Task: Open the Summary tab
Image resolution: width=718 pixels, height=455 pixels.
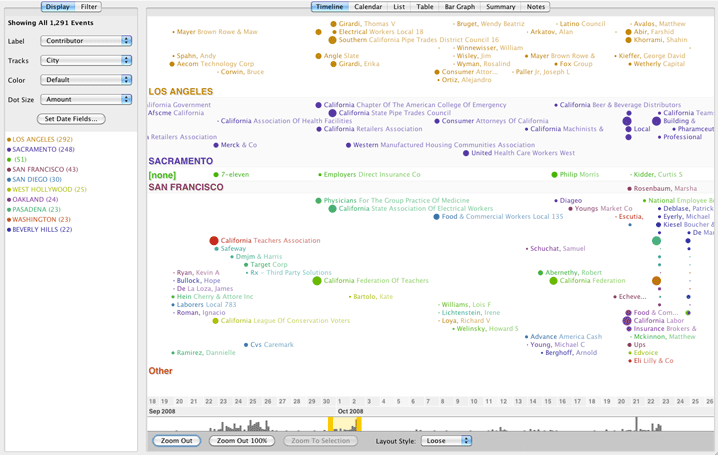Action: (x=500, y=7)
